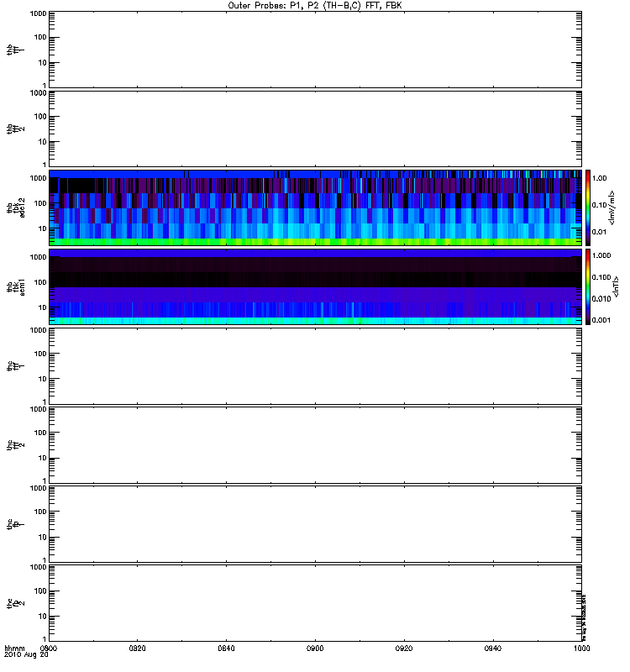Click the plot title 'Outer Probes: P1, P2 (TH-B,C) FFT, FBK'
Screen dimensions: 630x672
pyautogui.click(x=315, y=6)
